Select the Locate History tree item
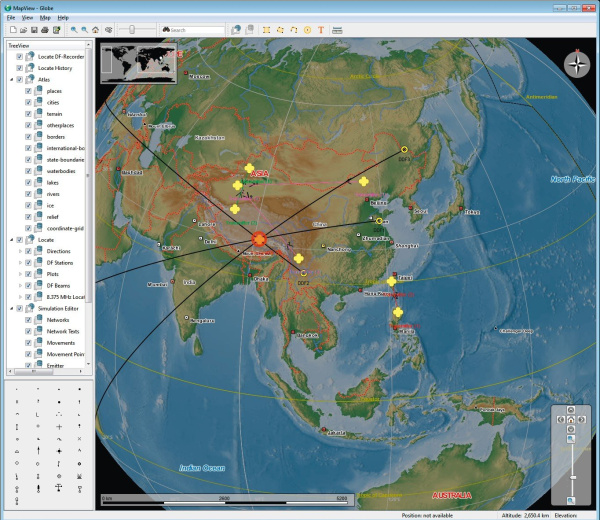The image size is (600, 520). (58, 67)
